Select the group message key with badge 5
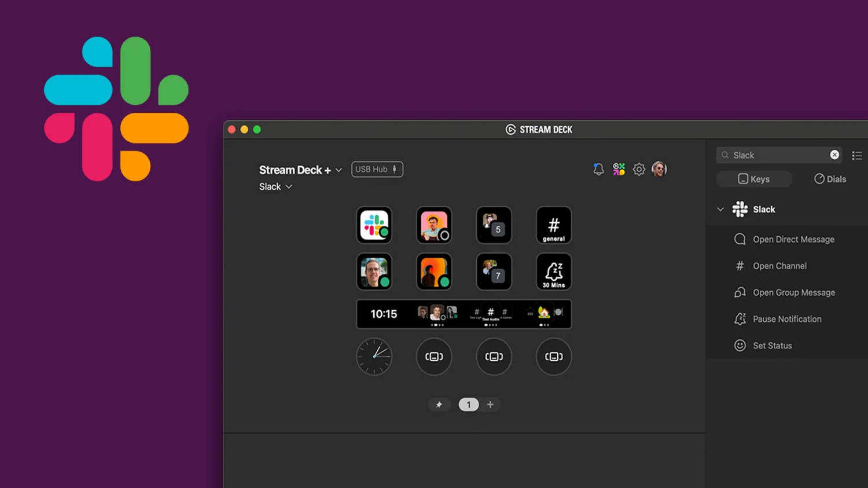Viewport: 868px width, 488px height. pos(494,225)
